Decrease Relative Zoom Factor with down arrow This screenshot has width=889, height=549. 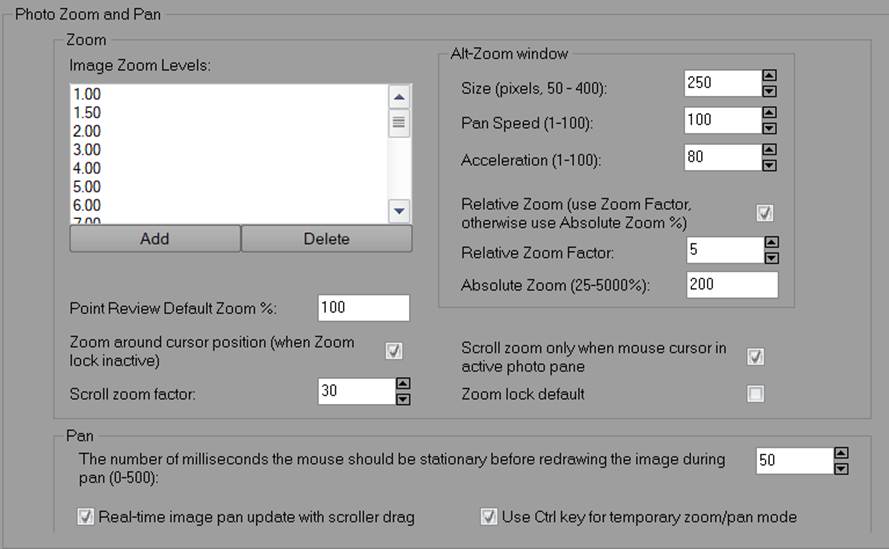click(x=769, y=257)
